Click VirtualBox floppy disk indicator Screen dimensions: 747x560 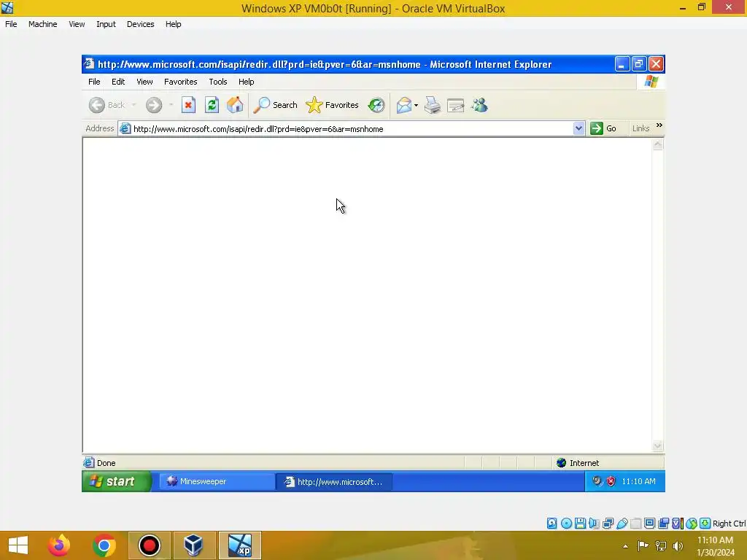point(580,524)
